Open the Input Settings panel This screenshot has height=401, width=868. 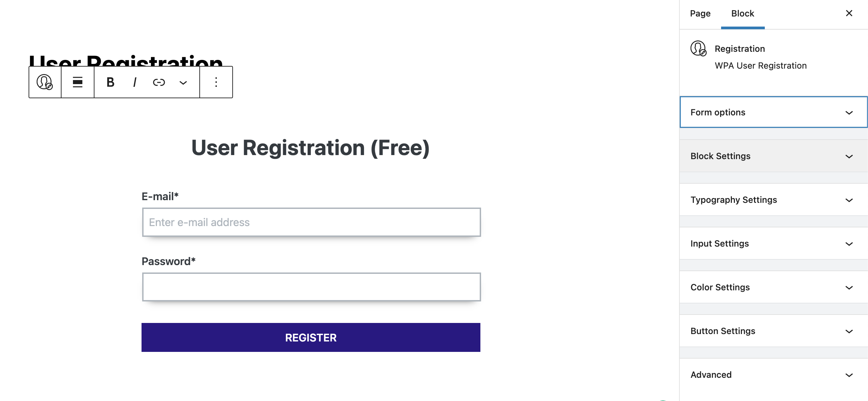point(773,244)
